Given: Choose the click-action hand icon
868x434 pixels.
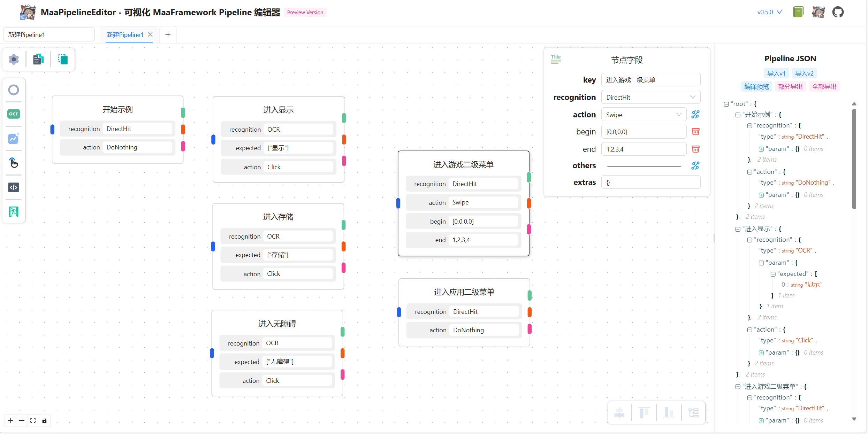Looking at the screenshot, I should pyautogui.click(x=14, y=163).
